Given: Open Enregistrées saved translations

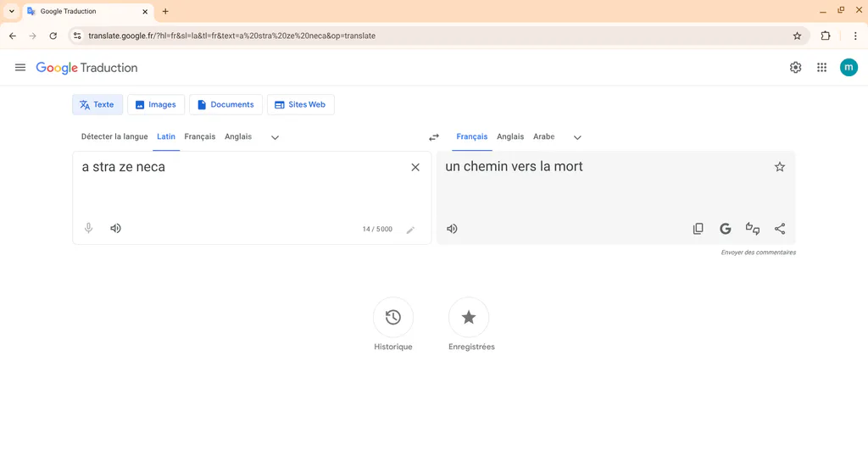Looking at the screenshot, I should click(x=468, y=317).
